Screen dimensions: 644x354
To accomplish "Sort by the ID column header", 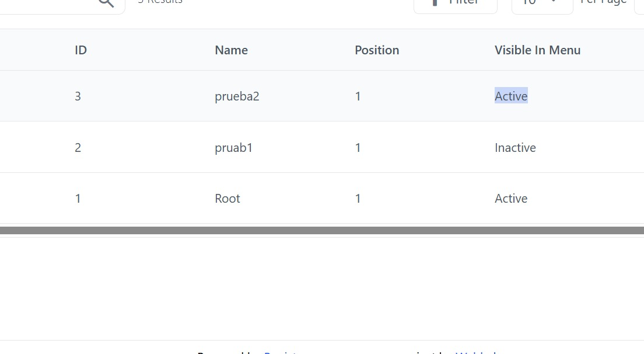I will pos(80,50).
